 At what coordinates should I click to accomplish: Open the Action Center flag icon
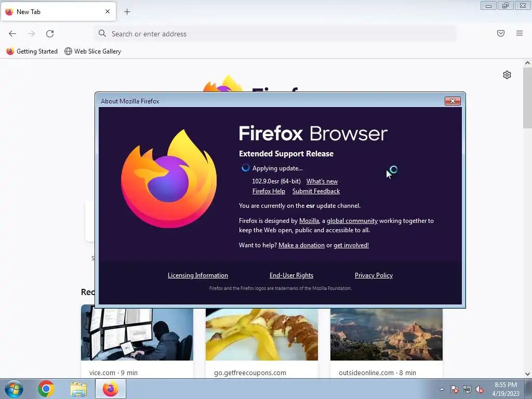[455, 389]
